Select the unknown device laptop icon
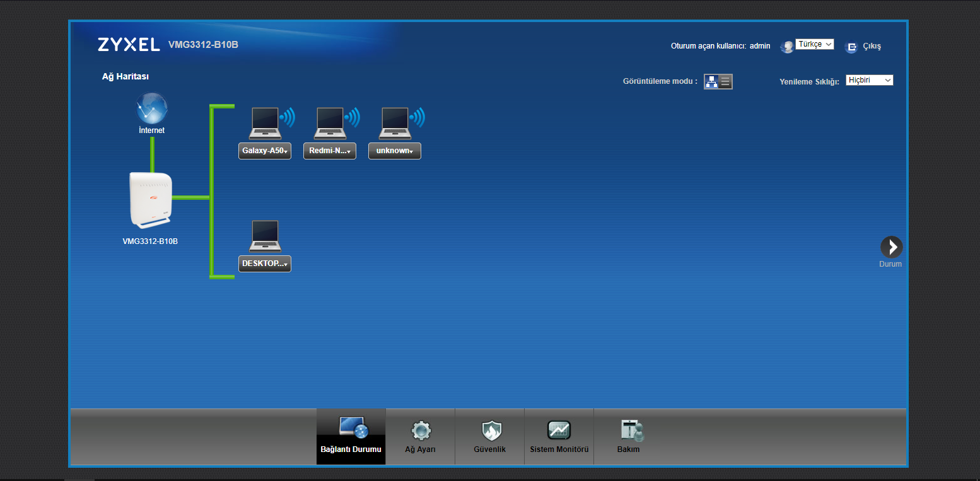Screen dimensions: 980x481 (x=395, y=123)
